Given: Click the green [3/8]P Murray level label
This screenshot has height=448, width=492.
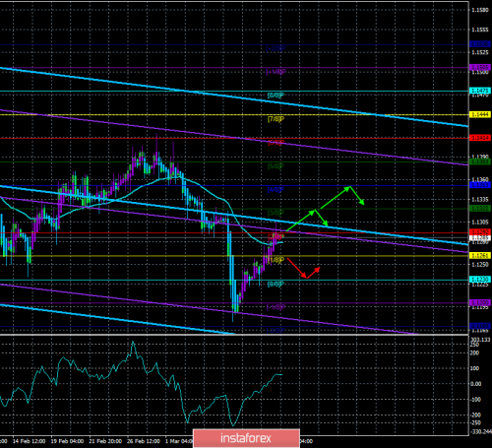Looking at the screenshot, I should [x=276, y=213].
